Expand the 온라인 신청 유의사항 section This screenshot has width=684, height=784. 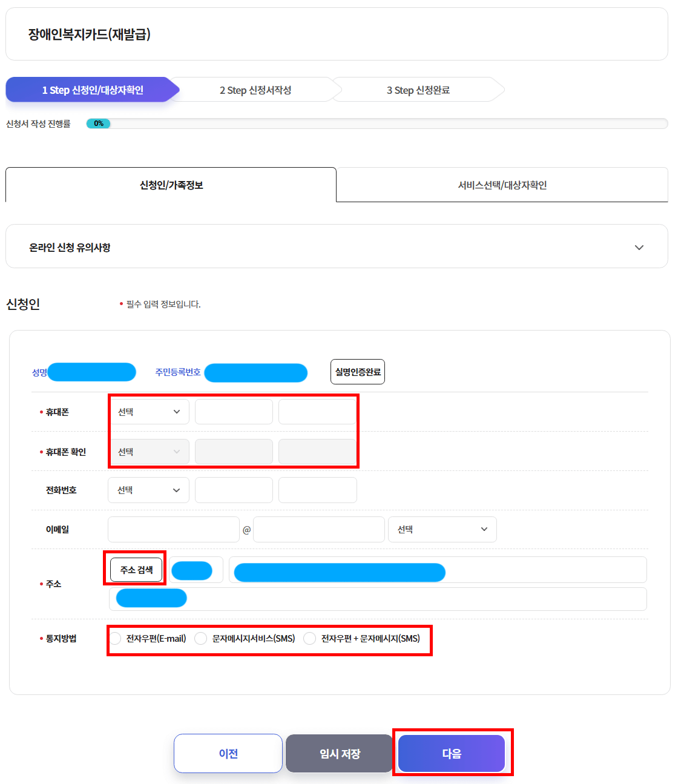coord(639,246)
